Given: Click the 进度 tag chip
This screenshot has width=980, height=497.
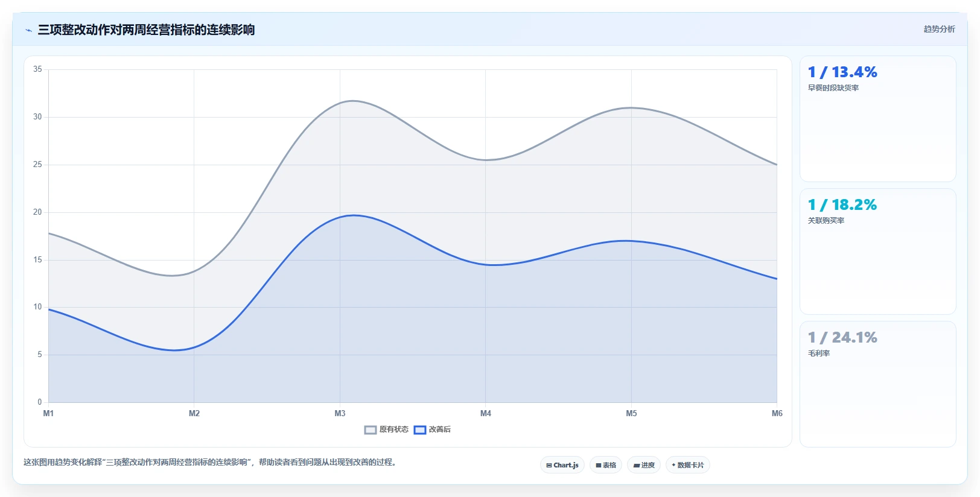Looking at the screenshot, I should [x=644, y=465].
